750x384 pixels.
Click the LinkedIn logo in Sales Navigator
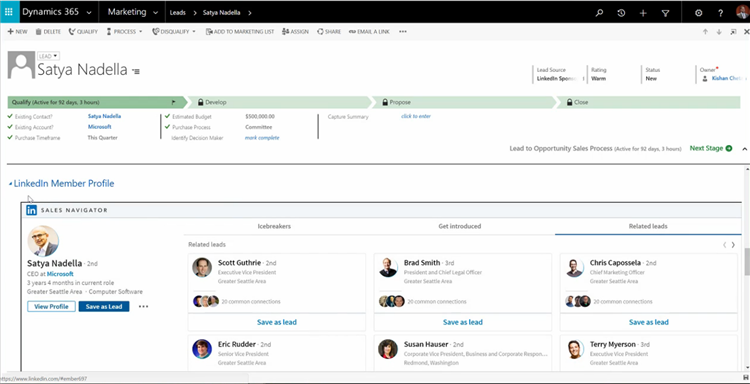point(32,210)
